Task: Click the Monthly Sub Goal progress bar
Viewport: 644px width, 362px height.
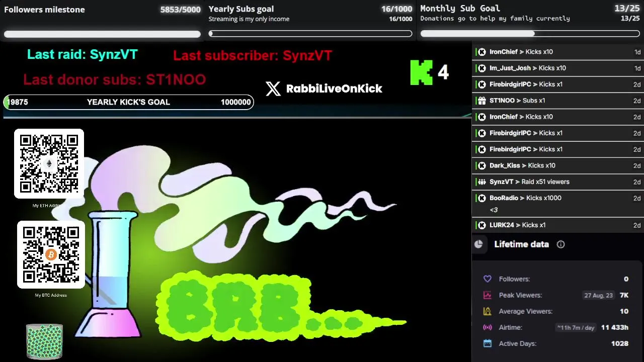Action: (x=530, y=34)
